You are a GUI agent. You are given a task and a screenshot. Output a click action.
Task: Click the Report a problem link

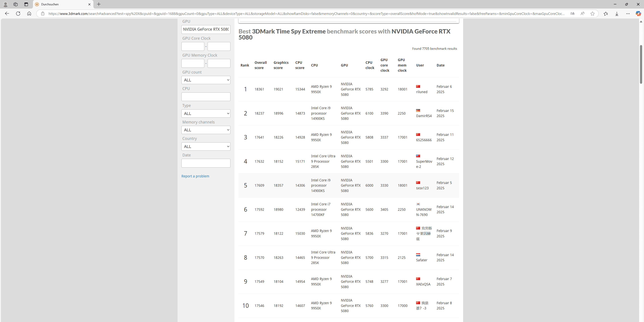click(195, 176)
